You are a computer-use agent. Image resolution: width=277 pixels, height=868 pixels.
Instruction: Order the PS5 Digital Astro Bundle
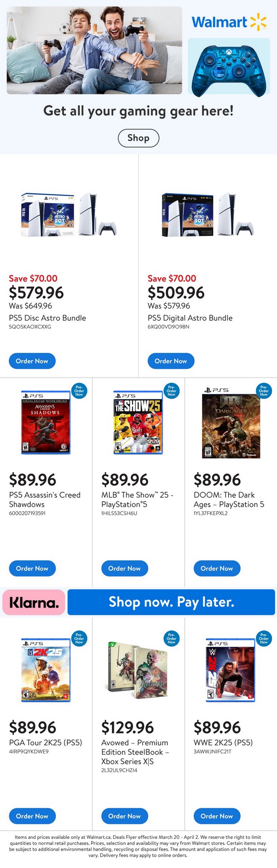171,361
